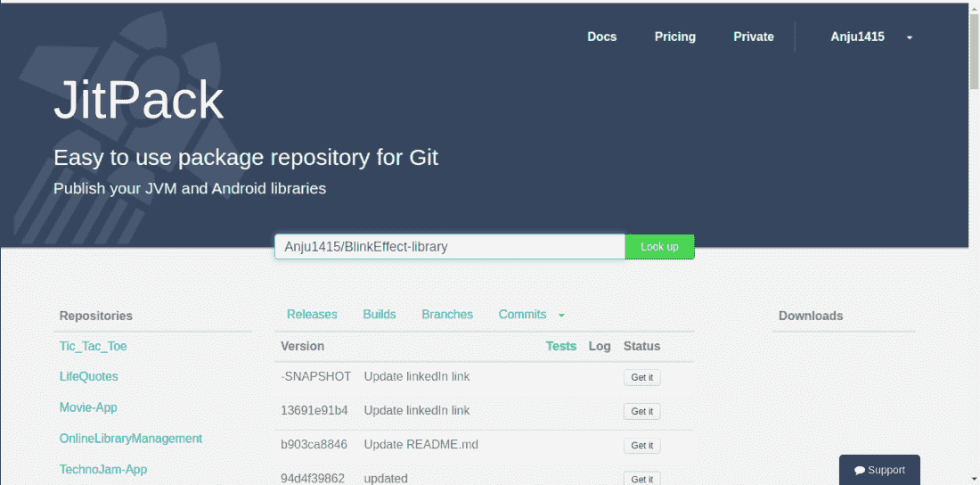980x485 pixels.
Task: Click Get it for -SNAPSHOT version
Action: (641, 377)
